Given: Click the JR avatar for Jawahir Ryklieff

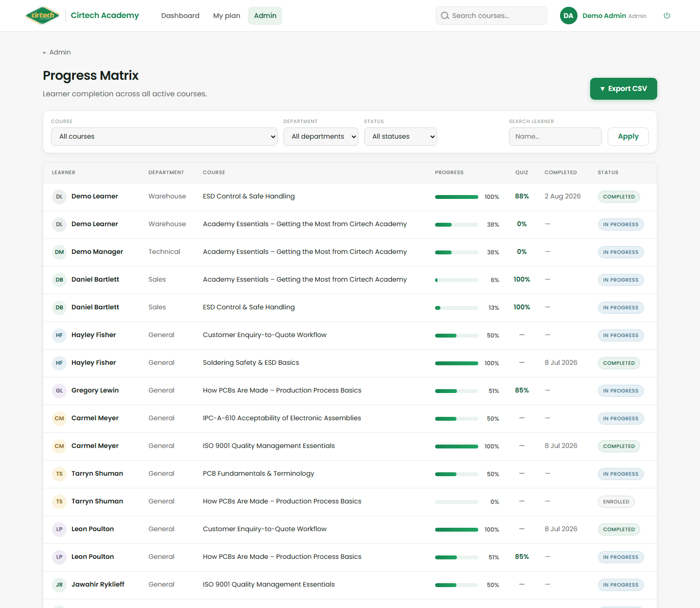Looking at the screenshot, I should (59, 585).
